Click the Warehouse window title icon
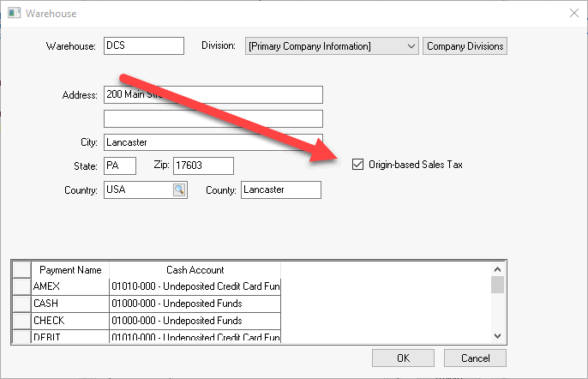 [14, 13]
